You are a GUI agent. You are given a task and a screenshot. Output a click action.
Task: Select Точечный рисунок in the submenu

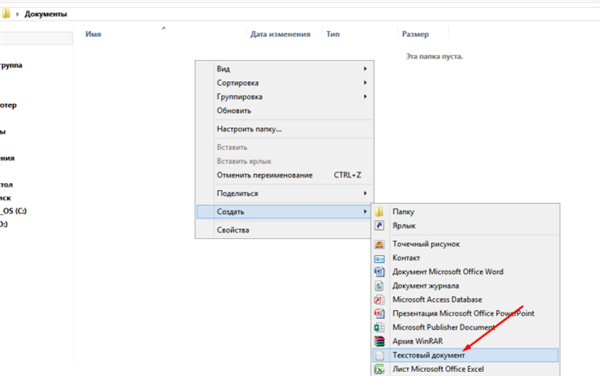click(x=465, y=244)
